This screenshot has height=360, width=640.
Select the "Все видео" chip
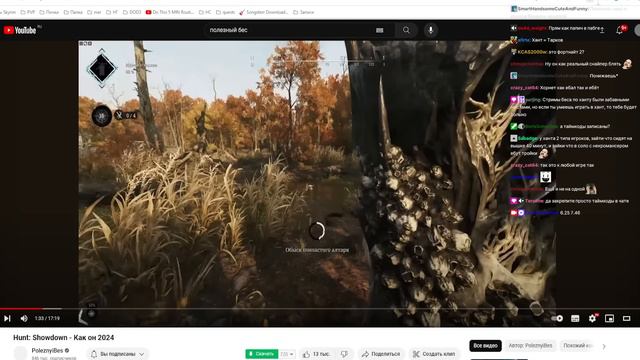485,346
